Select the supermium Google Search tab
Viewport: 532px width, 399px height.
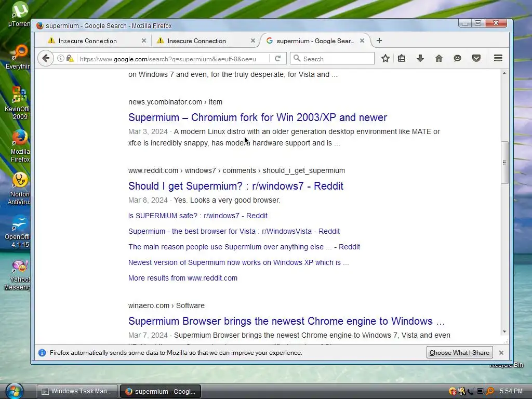pyautogui.click(x=315, y=41)
